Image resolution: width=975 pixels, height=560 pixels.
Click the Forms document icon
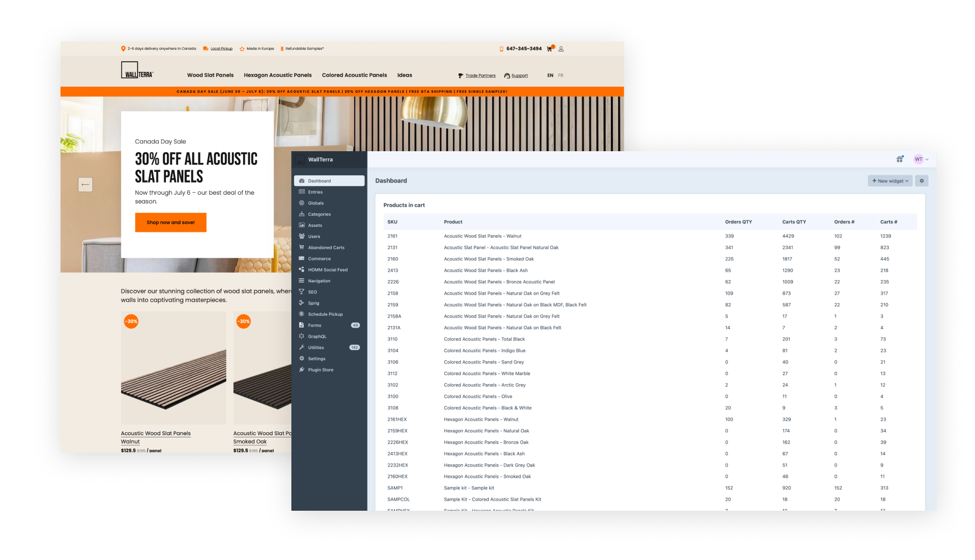[x=301, y=325]
